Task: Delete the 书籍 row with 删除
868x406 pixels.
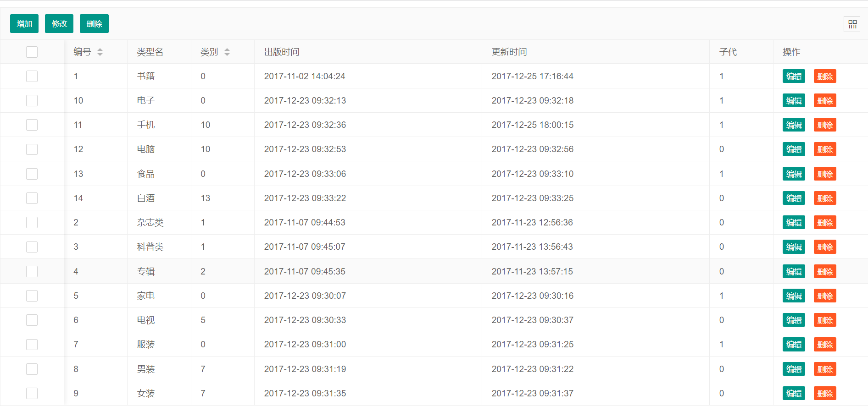Action: coord(825,76)
